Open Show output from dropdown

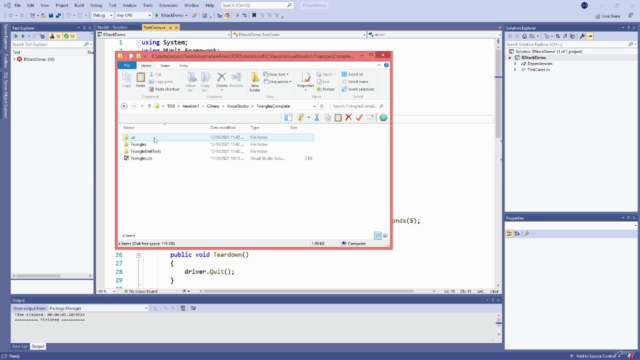(98, 308)
